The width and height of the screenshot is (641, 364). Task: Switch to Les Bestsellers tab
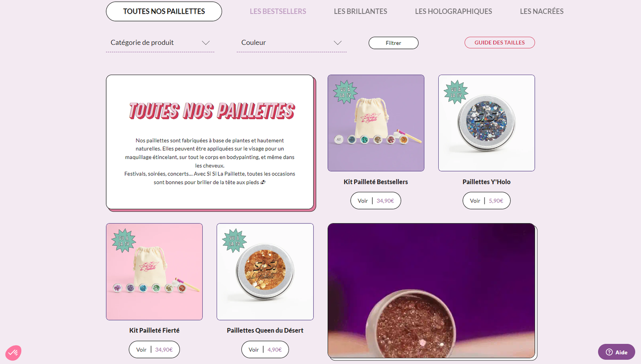pos(278,11)
